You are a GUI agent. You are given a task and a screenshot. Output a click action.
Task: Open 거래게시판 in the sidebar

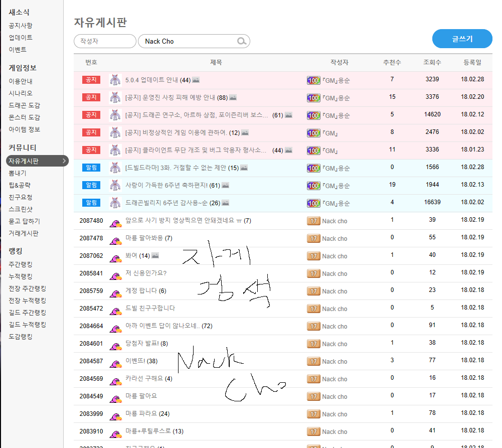[x=24, y=233]
